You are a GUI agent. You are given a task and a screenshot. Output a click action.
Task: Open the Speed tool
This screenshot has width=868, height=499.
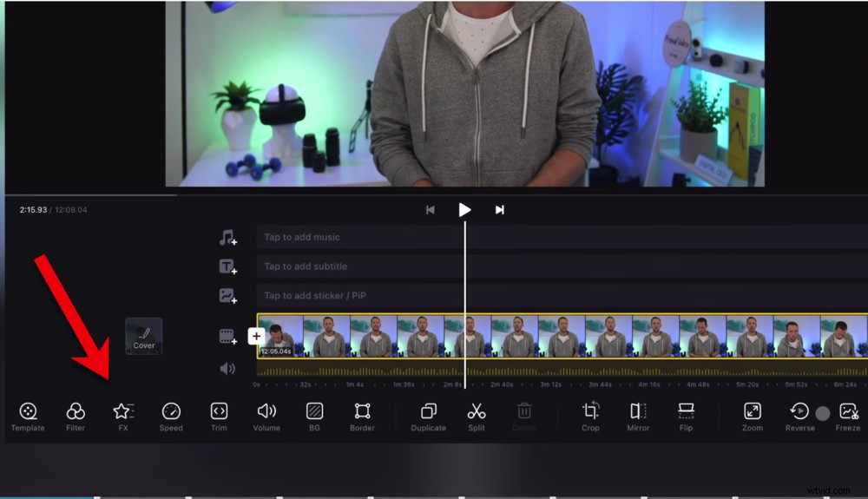click(171, 417)
